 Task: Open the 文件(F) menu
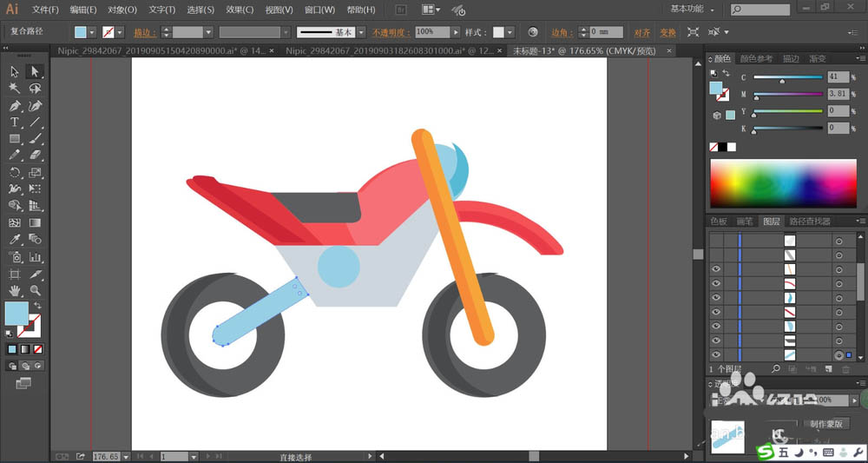click(45, 10)
